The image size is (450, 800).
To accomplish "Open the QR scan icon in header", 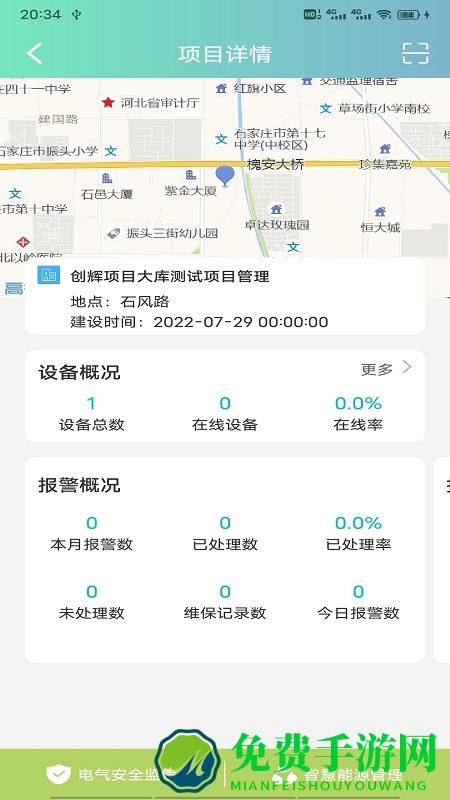I will 415,53.
